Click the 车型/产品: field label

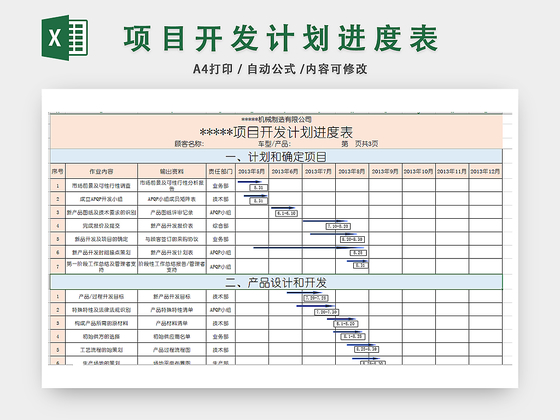[274, 144]
